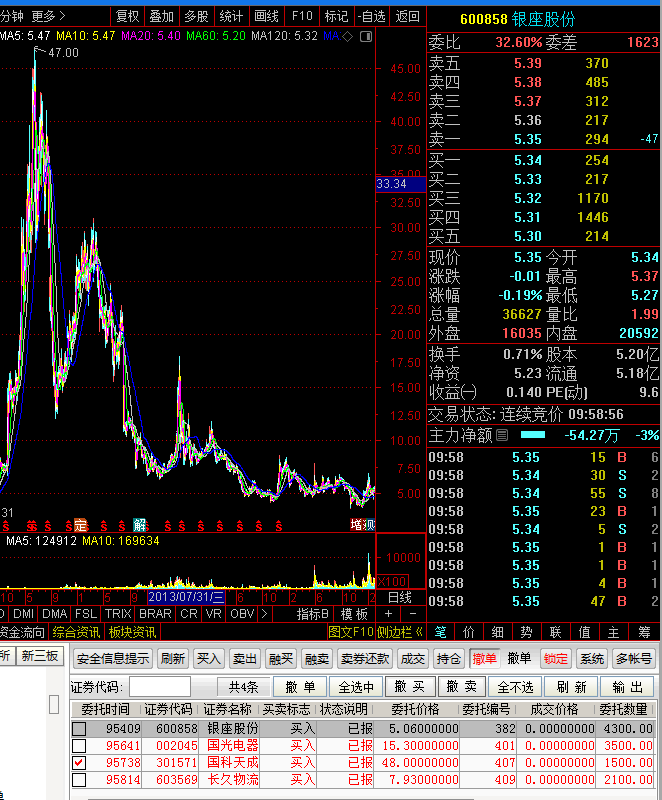Click the list icon next to 主力净额

502,435
